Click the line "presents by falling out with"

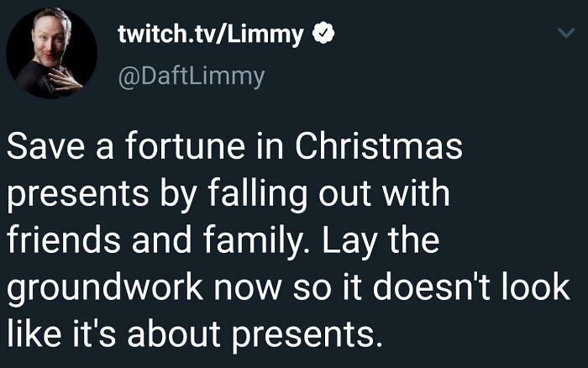pyautogui.click(x=228, y=194)
